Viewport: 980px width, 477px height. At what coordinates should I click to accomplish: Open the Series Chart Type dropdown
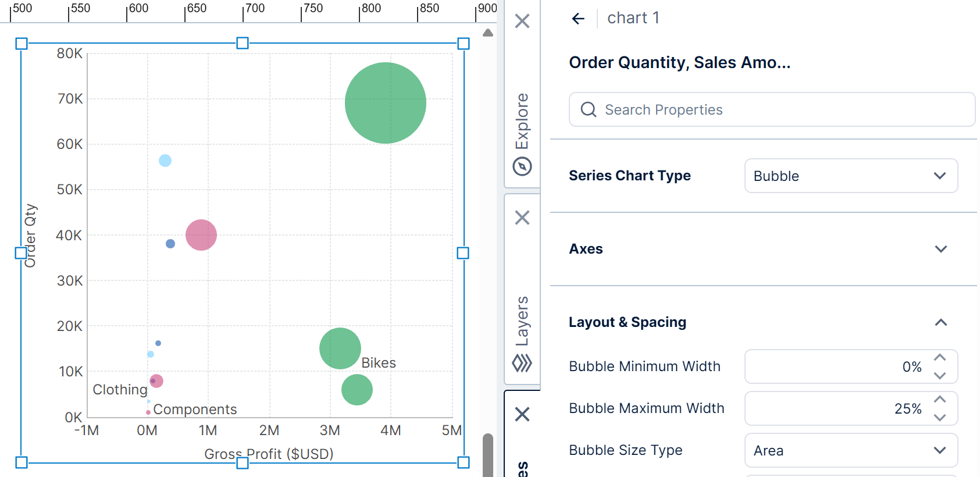(x=851, y=176)
